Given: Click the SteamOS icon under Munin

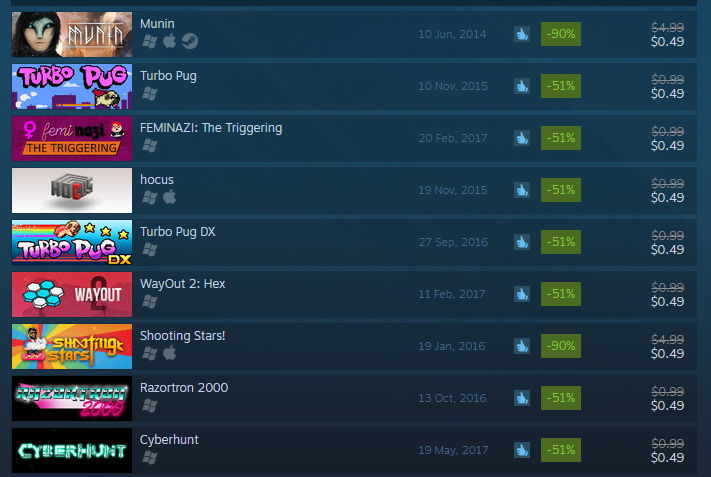Looking at the screenshot, I should pos(190,41).
